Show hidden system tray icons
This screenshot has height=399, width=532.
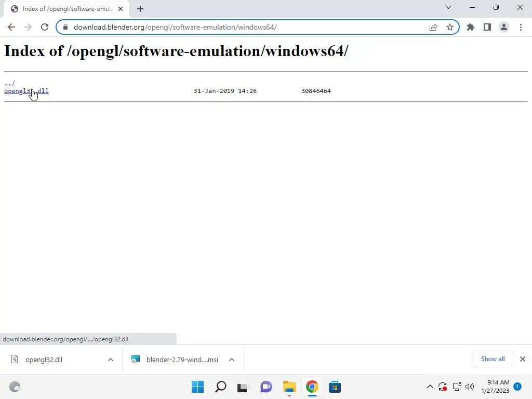[430, 387]
